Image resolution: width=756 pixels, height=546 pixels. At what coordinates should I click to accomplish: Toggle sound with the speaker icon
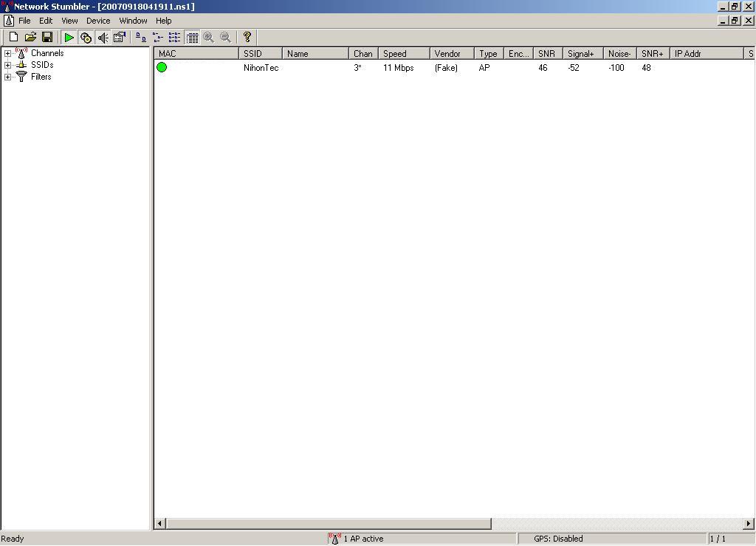[103, 37]
